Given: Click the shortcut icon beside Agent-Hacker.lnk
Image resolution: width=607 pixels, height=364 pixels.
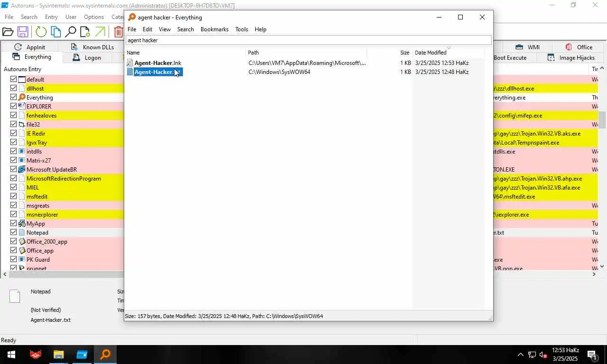Looking at the screenshot, I should coord(130,63).
